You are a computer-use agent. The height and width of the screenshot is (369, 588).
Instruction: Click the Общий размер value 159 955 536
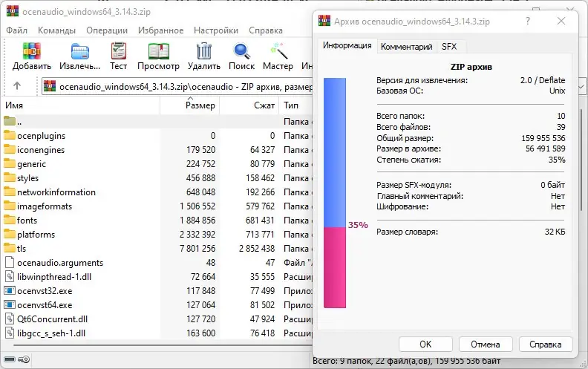[x=543, y=138]
